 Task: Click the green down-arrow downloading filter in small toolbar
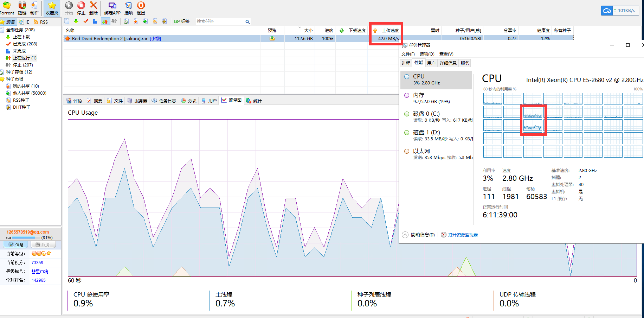pyautogui.click(x=76, y=21)
